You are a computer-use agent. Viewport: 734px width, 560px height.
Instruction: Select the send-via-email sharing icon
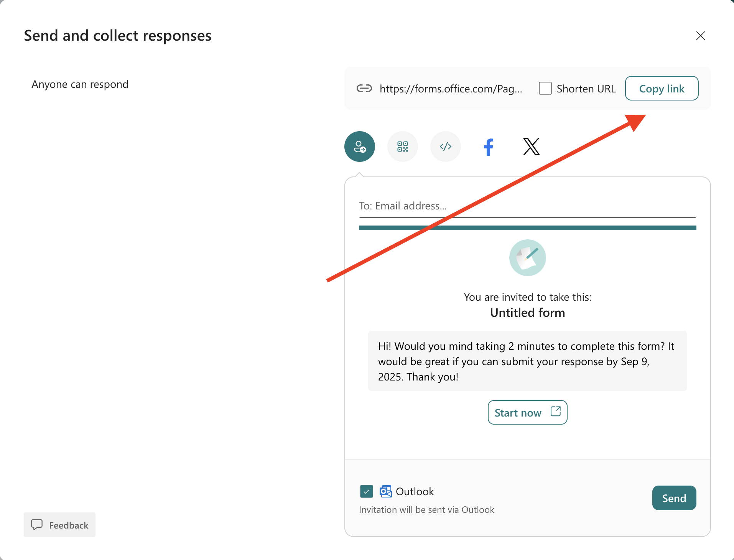(x=359, y=146)
